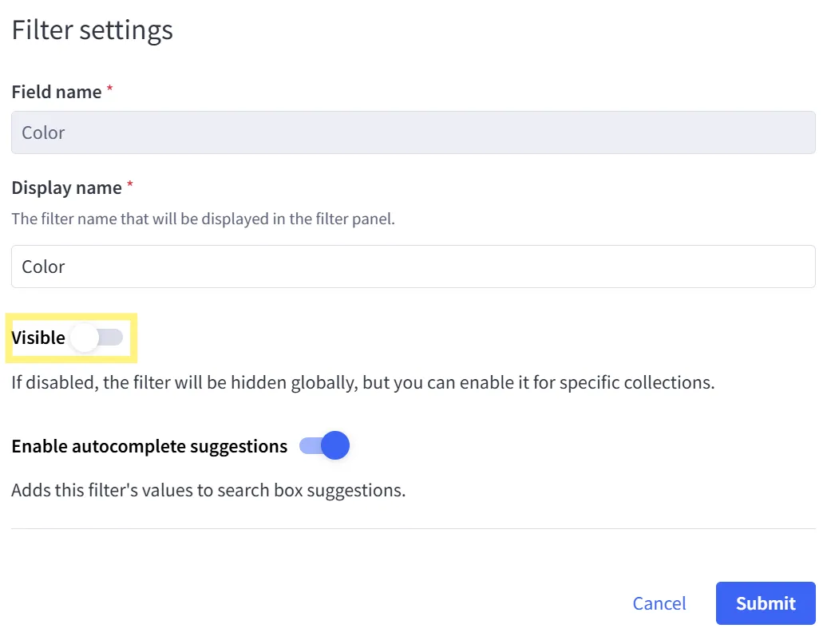Click the Filter settings heading

tap(92, 30)
